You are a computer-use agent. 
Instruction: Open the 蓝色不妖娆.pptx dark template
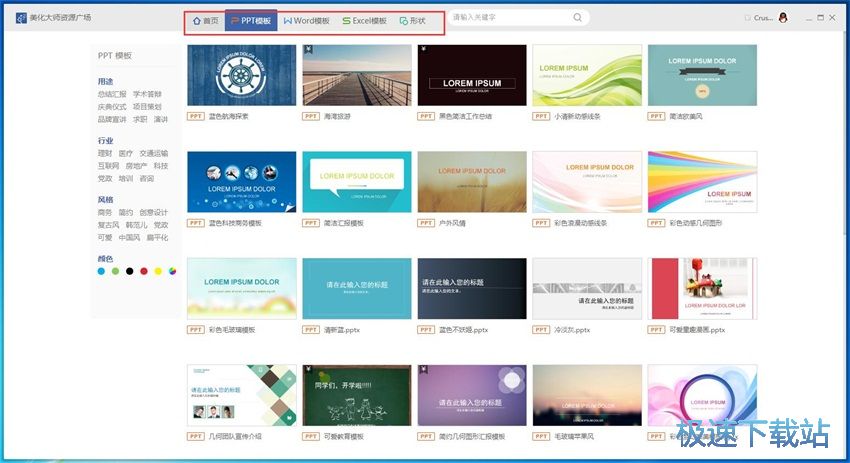click(x=472, y=288)
